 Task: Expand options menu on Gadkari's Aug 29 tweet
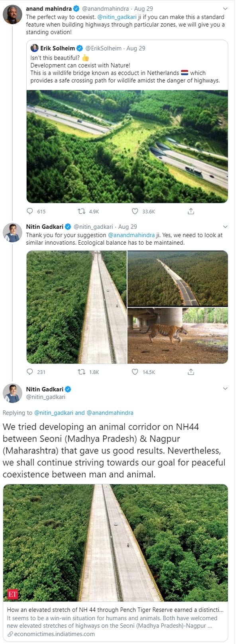[x=225, y=227]
